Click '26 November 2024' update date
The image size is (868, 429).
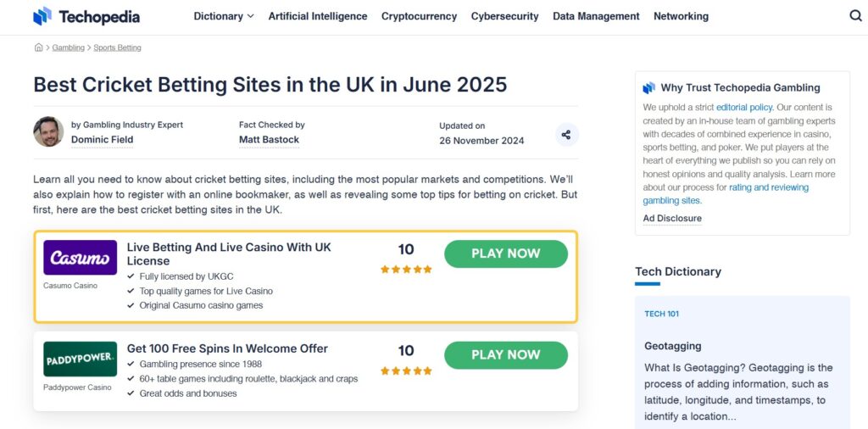tap(481, 141)
